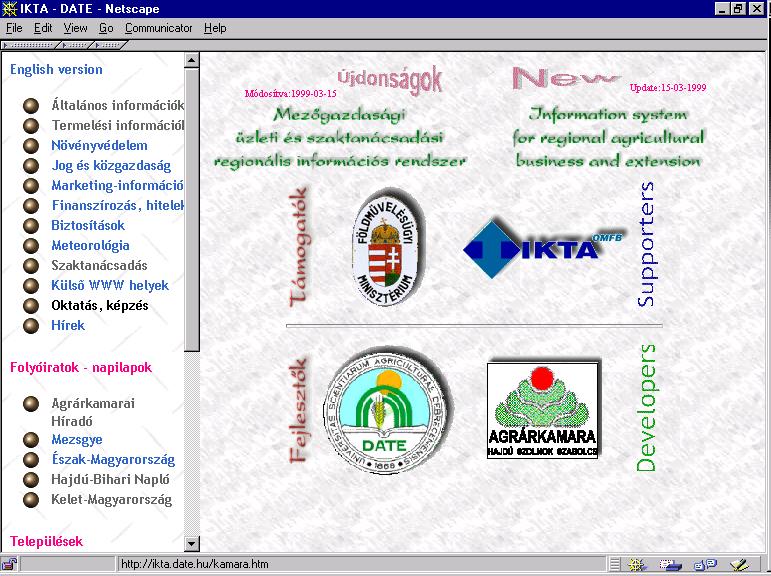Image resolution: width=771 pixels, height=576 pixels.
Task: Open the Finanszírozás, hitelek link
Action: tap(118, 205)
